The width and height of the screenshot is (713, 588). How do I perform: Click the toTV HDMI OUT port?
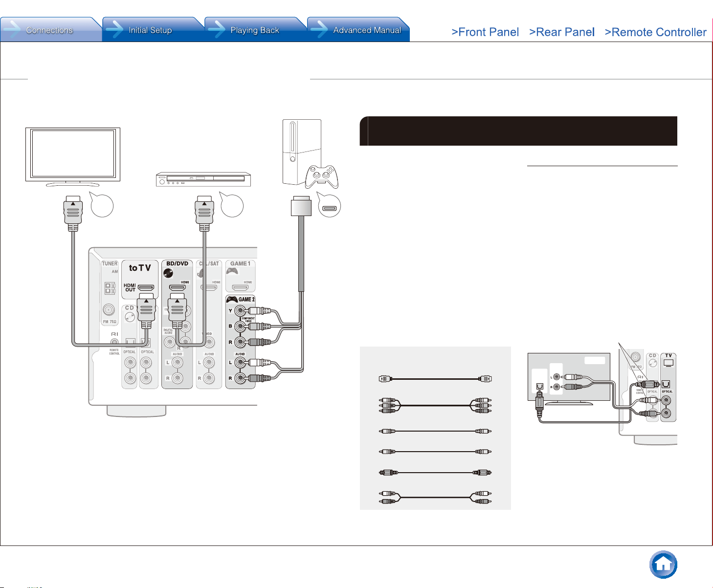[146, 288]
